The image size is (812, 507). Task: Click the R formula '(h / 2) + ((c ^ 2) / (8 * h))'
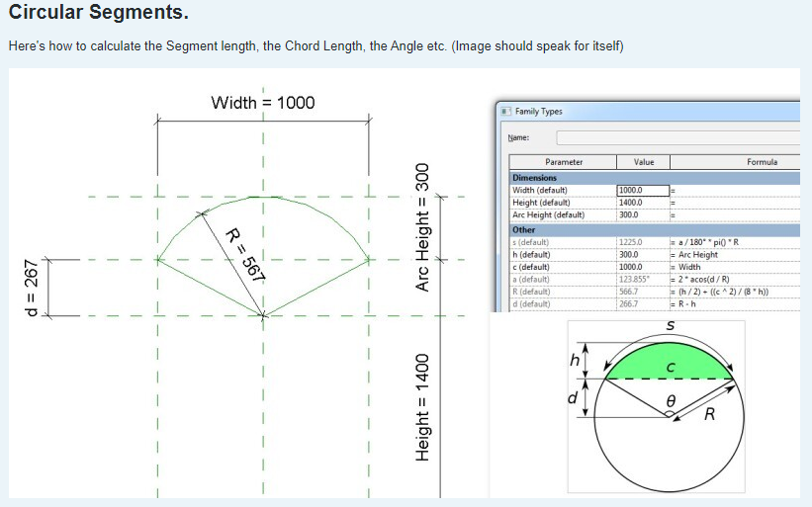click(x=723, y=292)
